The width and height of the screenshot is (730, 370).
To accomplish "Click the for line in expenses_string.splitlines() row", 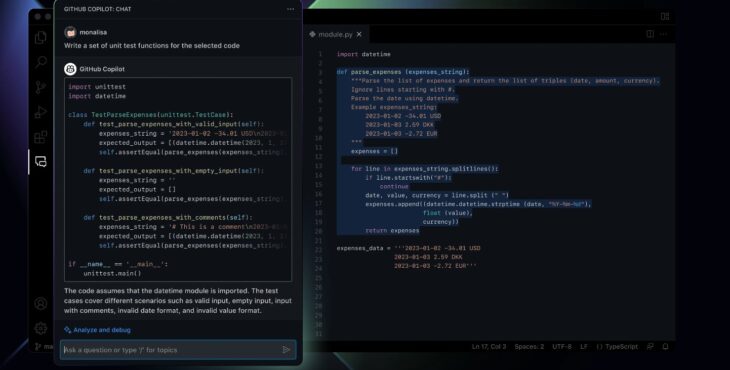I will click(425, 169).
